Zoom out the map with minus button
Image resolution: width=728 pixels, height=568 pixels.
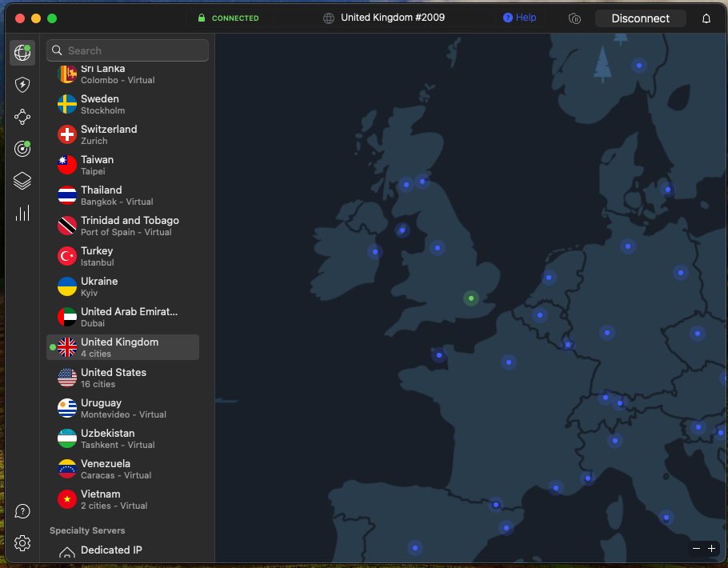696,549
